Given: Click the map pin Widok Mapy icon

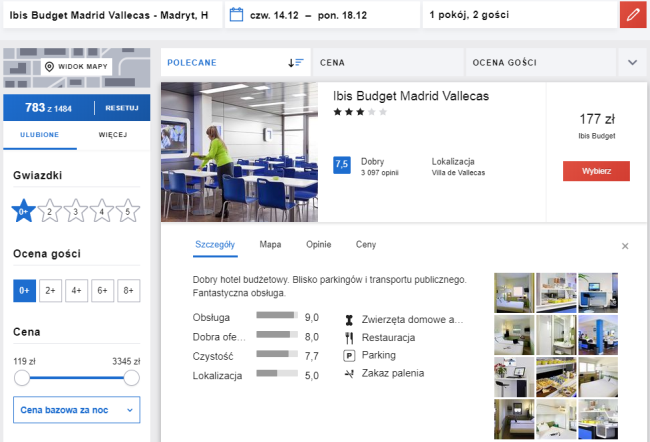Looking at the screenshot, I should click(49, 66).
